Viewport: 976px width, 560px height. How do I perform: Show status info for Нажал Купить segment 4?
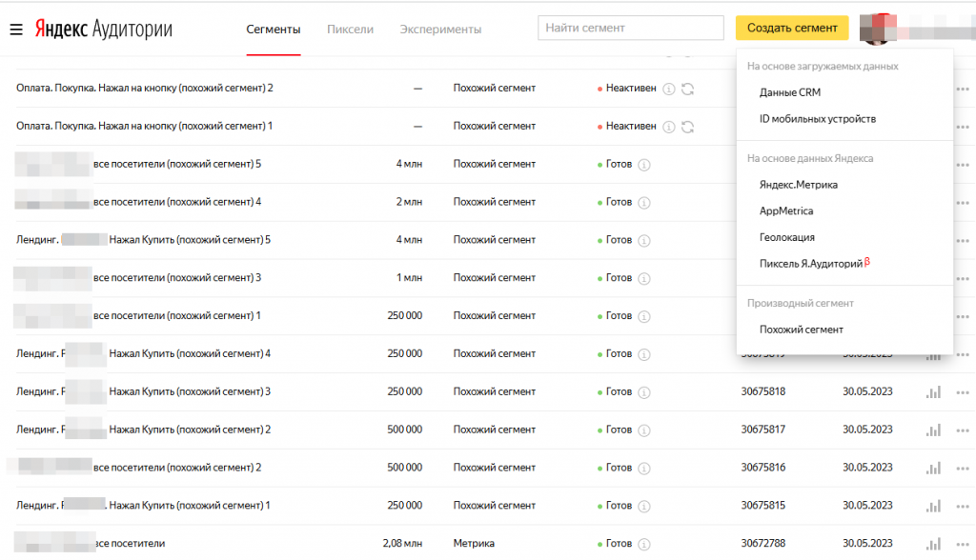(x=644, y=354)
